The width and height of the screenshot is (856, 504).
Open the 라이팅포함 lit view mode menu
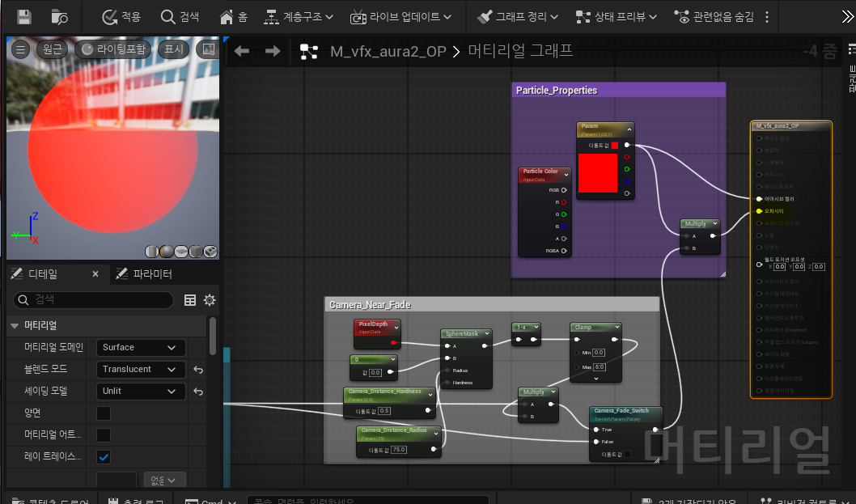tap(113, 49)
